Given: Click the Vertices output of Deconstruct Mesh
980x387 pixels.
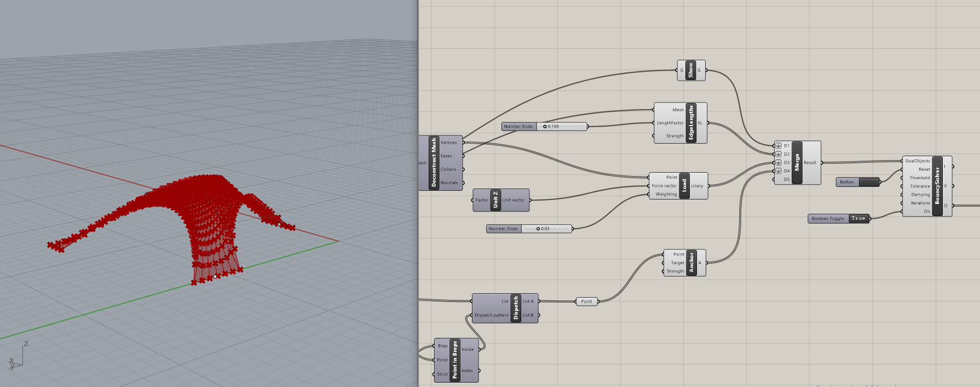Looking at the screenshot, I should pyautogui.click(x=448, y=143).
